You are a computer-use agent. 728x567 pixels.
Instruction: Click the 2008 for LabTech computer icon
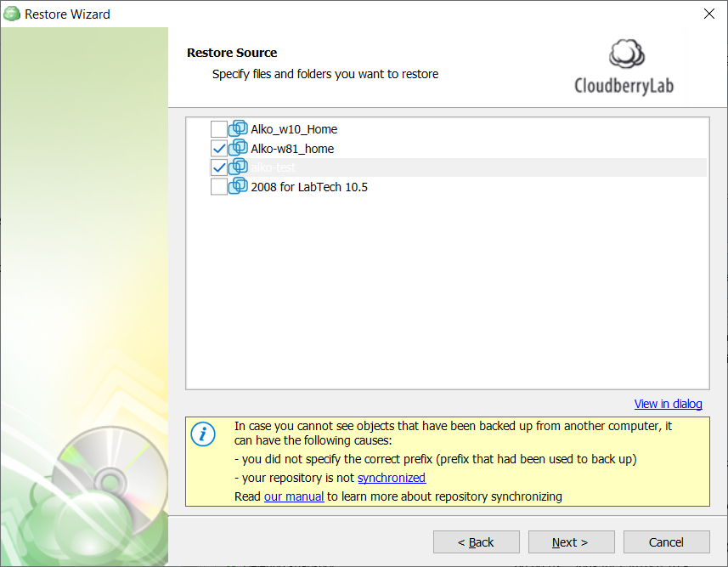[238, 185]
